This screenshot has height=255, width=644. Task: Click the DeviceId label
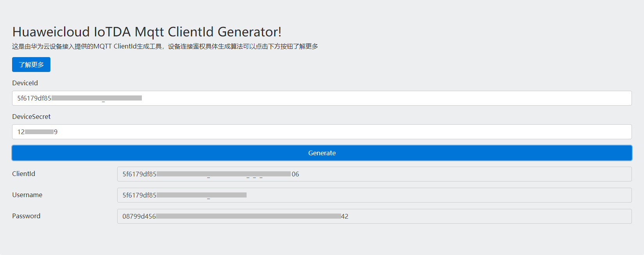pyautogui.click(x=25, y=83)
